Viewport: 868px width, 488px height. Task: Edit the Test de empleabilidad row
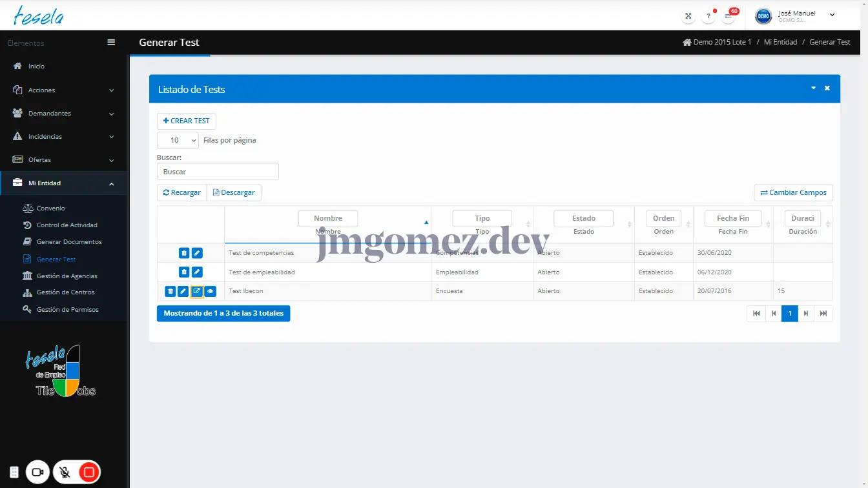click(x=197, y=272)
